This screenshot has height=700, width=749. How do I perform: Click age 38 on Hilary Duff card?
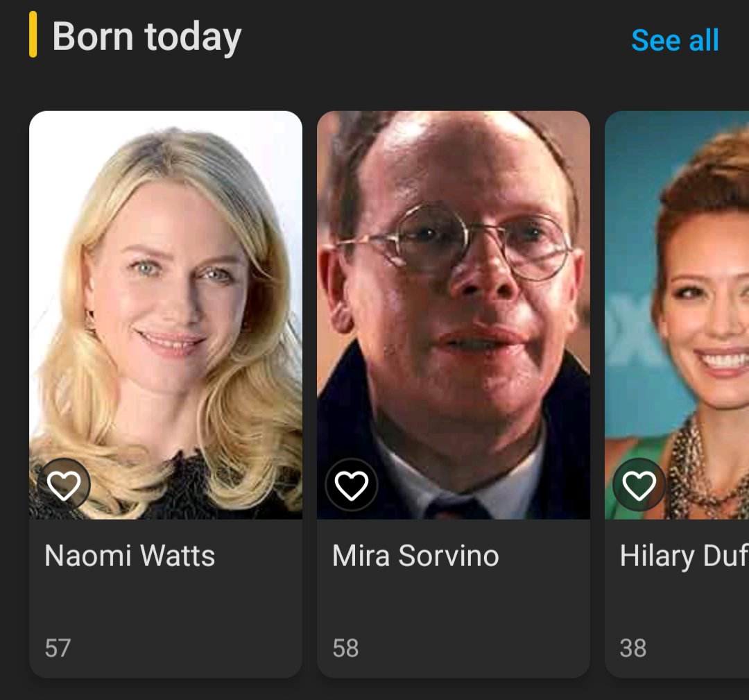(633, 649)
